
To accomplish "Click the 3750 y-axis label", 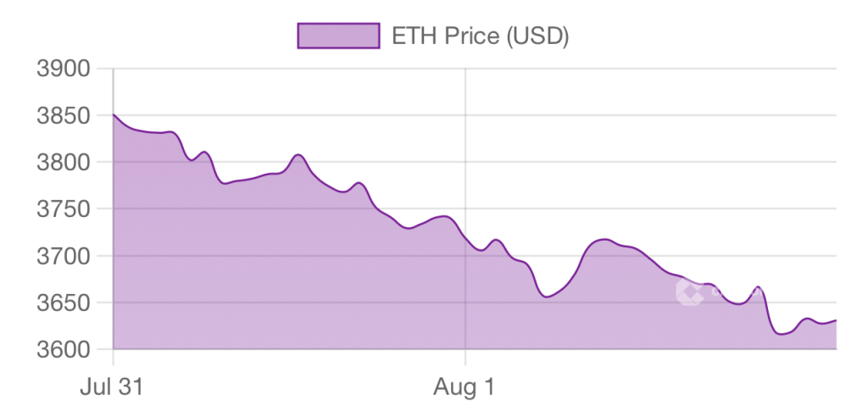I will pos(64,209).
